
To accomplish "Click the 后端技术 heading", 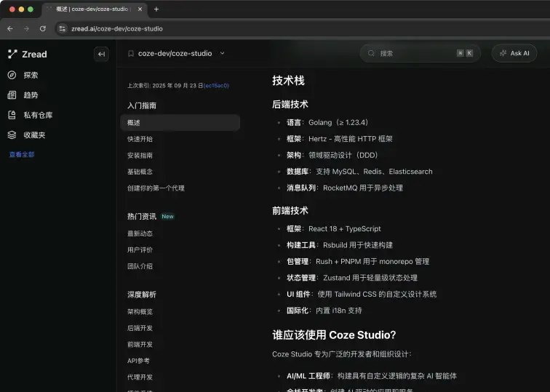I will tap(290, 104).
